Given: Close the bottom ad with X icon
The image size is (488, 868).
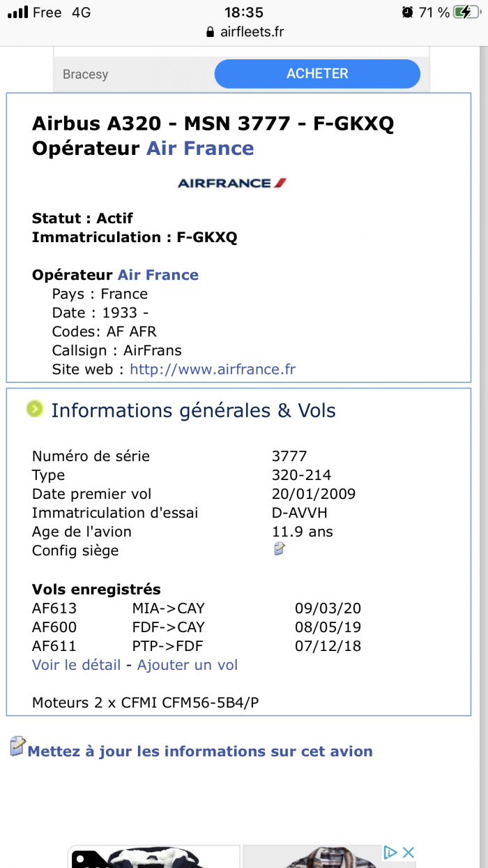Looking at the screenshot, I should tap(409, 852).
